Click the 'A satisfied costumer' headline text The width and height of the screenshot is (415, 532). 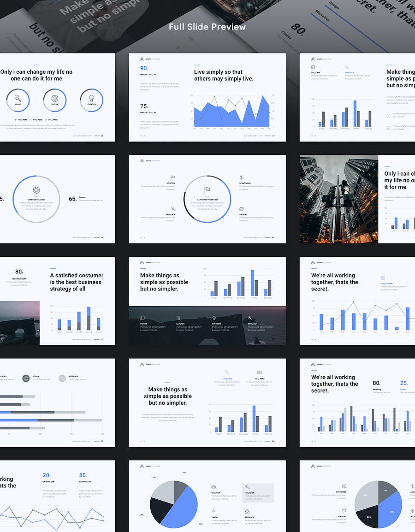tap(77, 282)
